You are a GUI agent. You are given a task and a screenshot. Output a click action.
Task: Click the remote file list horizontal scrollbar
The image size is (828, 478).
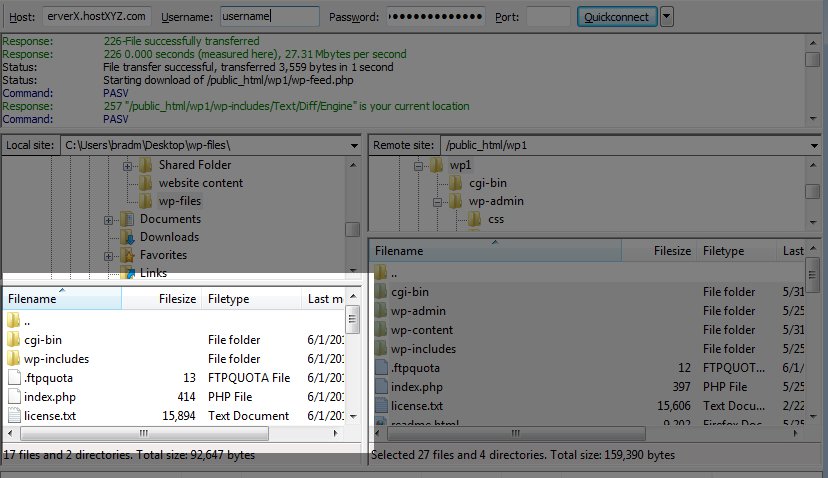[516, 433]
